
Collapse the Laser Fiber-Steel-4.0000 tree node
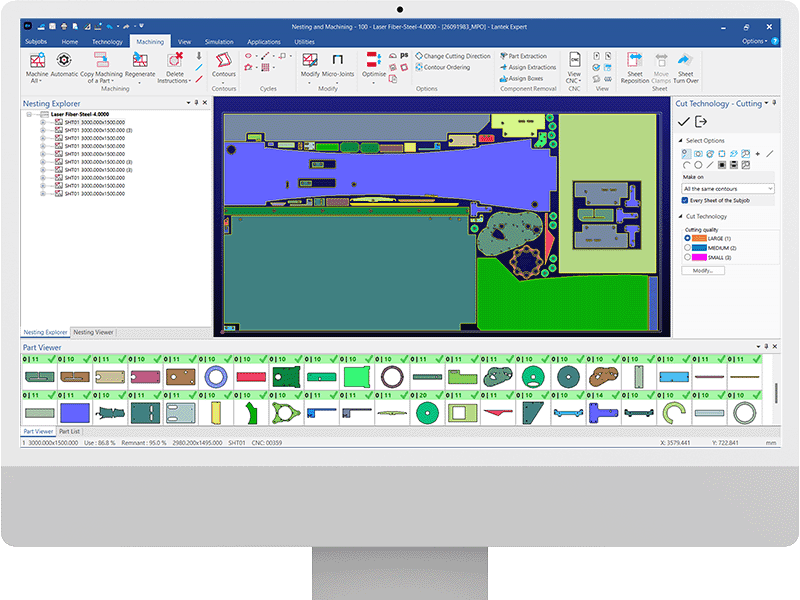click(28, 114)
